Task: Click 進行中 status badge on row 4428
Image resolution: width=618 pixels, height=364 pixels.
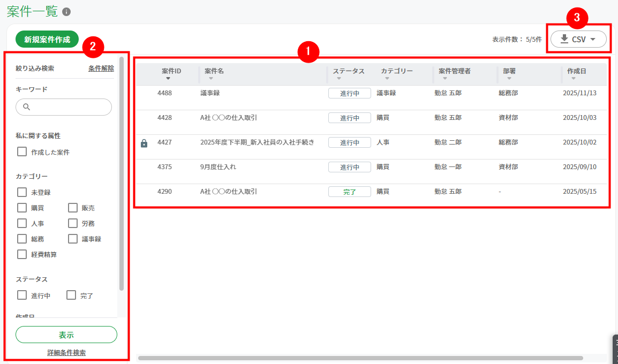Action: (350, 118)
